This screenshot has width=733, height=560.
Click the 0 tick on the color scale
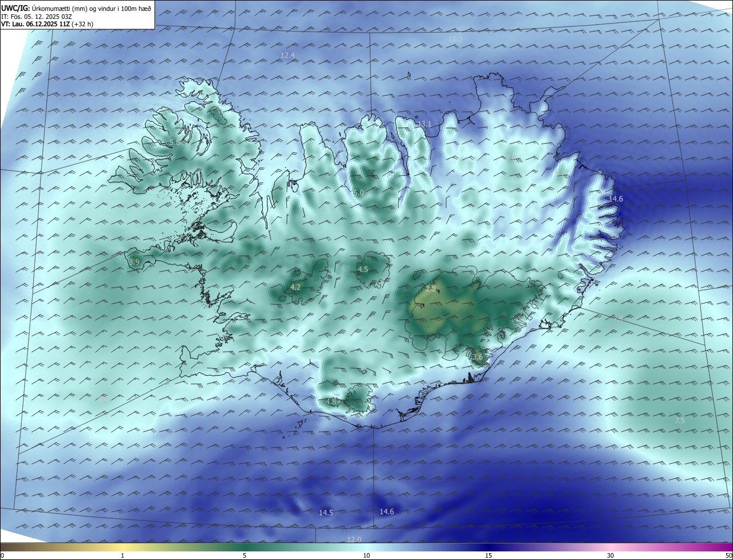2,555
